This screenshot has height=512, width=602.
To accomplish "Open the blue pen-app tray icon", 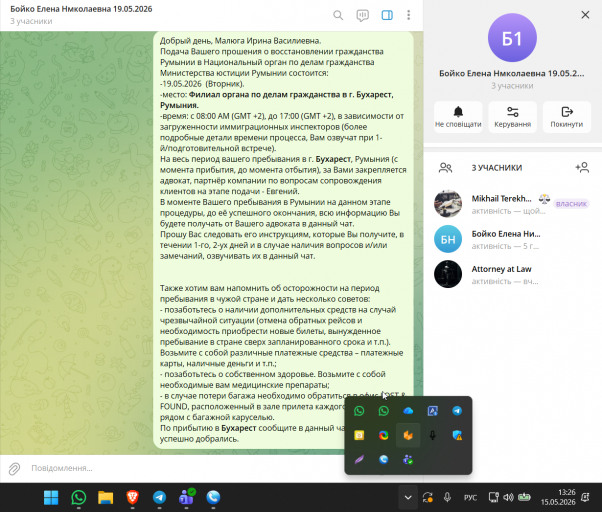I will point(432,411).
